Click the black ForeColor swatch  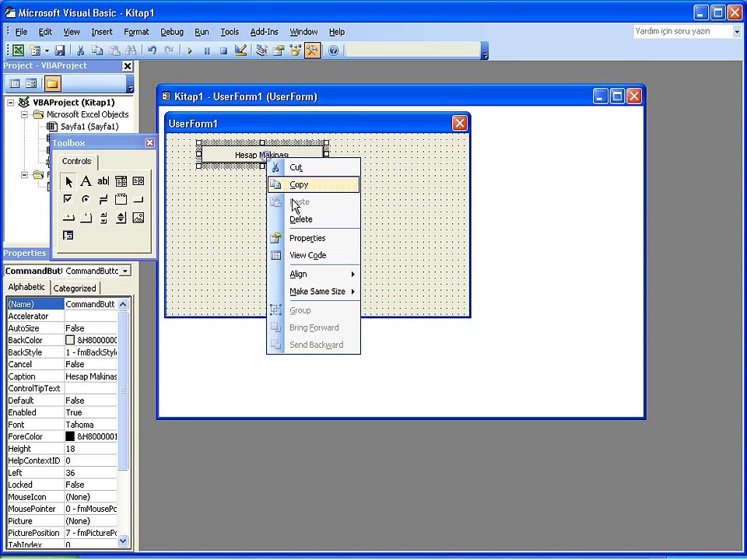70,436
